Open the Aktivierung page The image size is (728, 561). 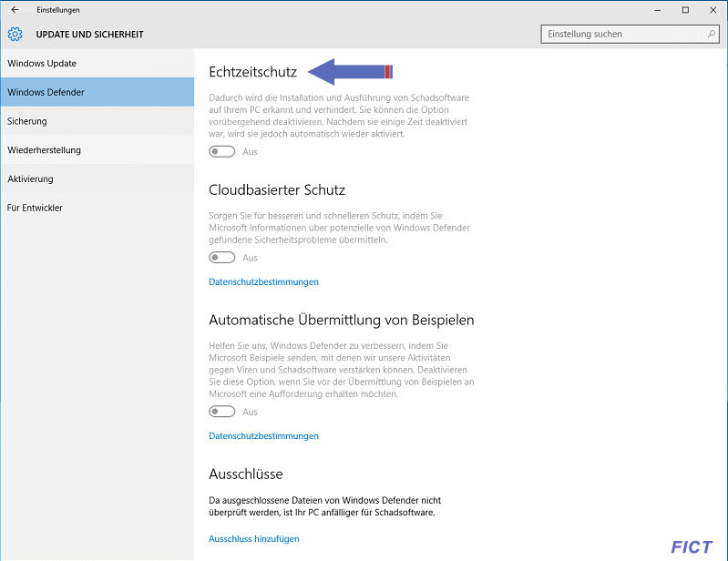point(97,178)
